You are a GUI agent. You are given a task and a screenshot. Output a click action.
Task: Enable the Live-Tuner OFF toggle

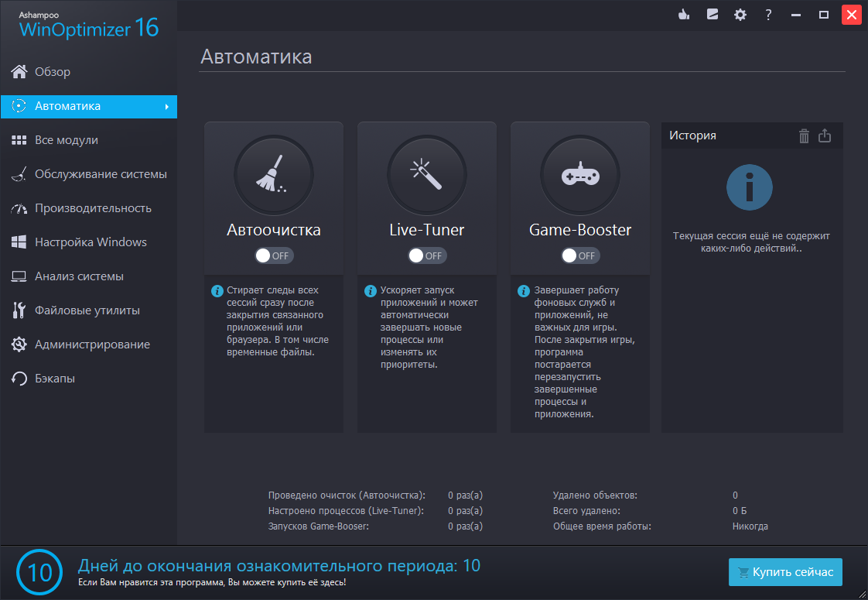click(x=427, y=255)
